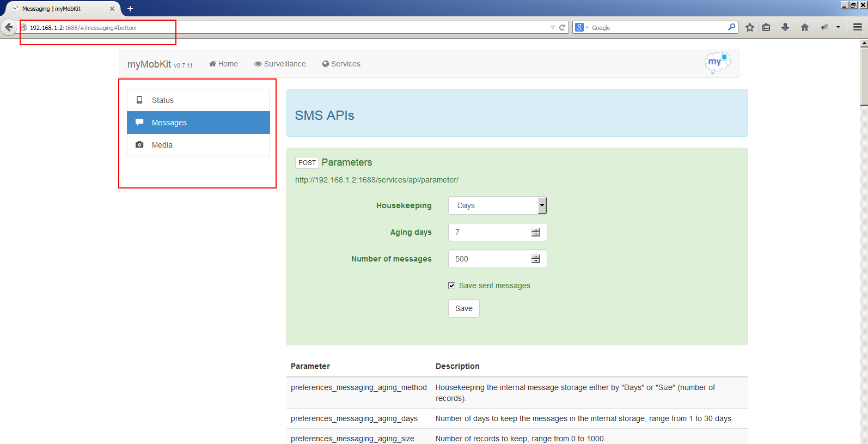
Task: Click the POST method badge
Action: [307, 163]
